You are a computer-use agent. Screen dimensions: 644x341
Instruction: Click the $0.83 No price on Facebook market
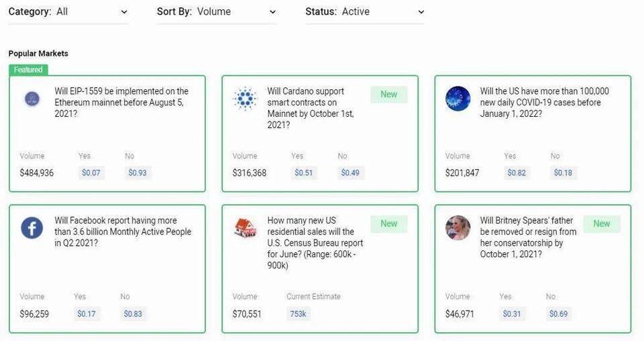(133, 314)
